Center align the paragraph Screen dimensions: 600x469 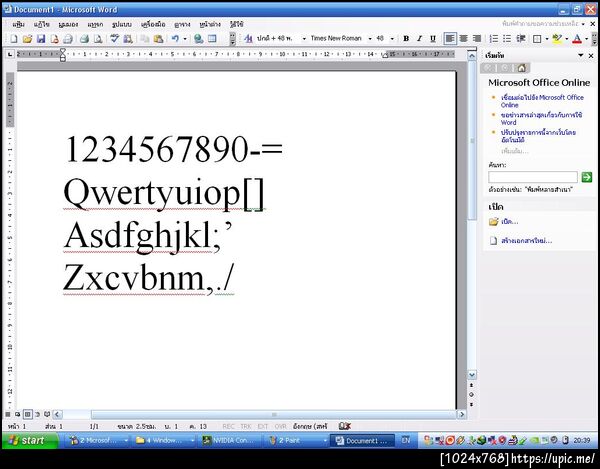463,39
